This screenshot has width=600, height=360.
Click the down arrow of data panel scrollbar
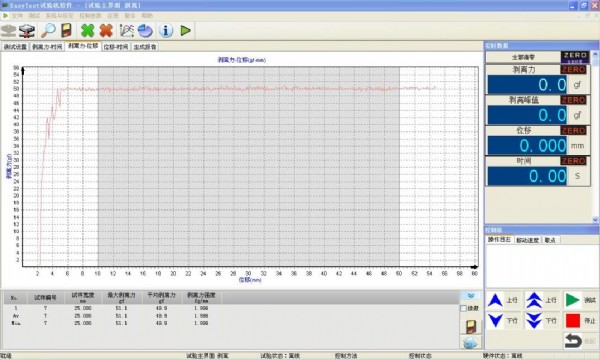pos(595,220)
